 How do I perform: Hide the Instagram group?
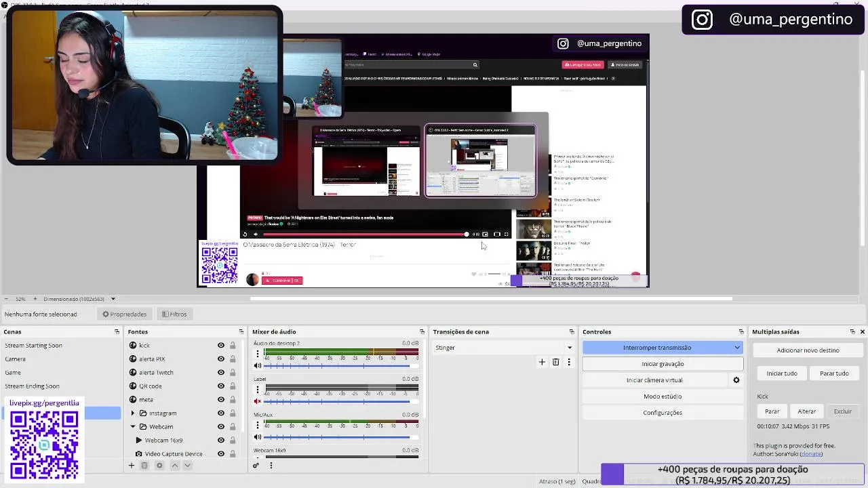[x=220, y=413]
